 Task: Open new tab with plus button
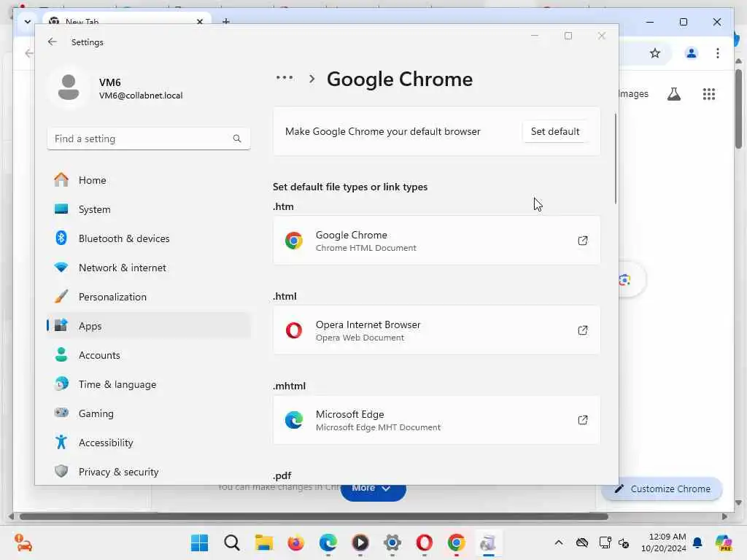click(226, 21)
